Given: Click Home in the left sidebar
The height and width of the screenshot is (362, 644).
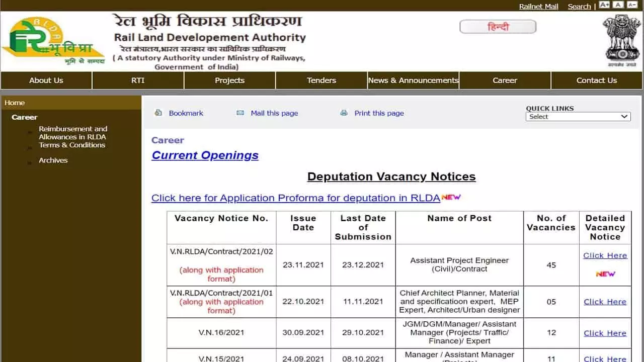Looking at the screenshot, I should 15,103.
